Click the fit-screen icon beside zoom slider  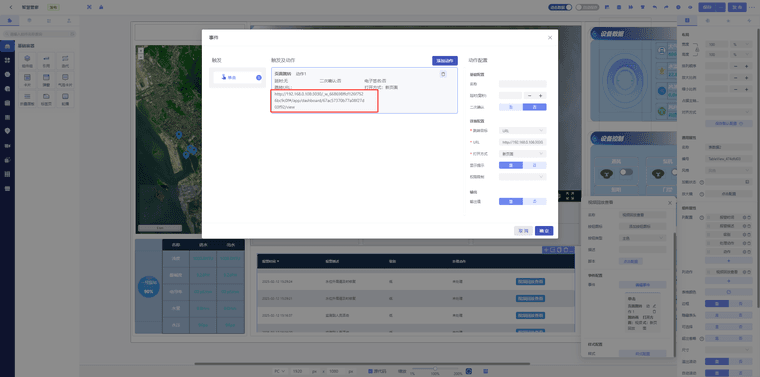point(469,371)
